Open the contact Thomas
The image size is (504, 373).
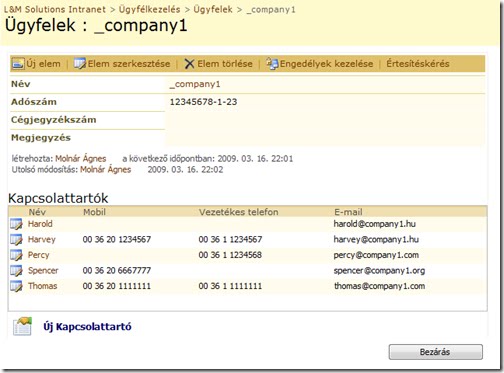pyautogui.click(x=42, y=286)
